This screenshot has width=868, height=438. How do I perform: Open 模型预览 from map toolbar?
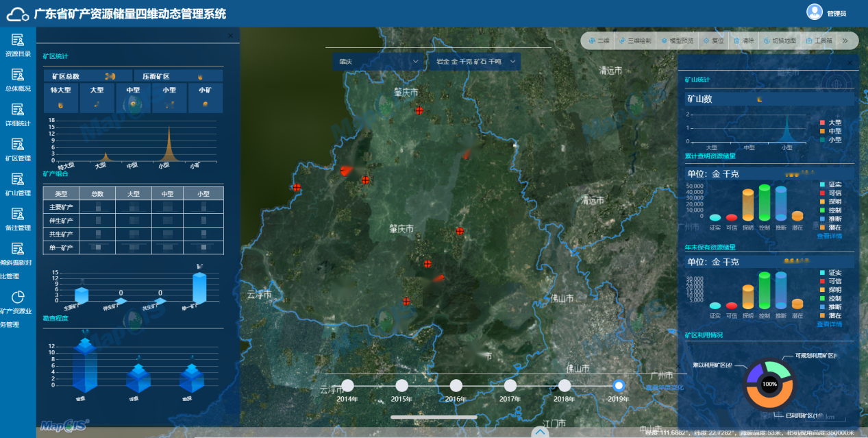click(x=678, y=41)
